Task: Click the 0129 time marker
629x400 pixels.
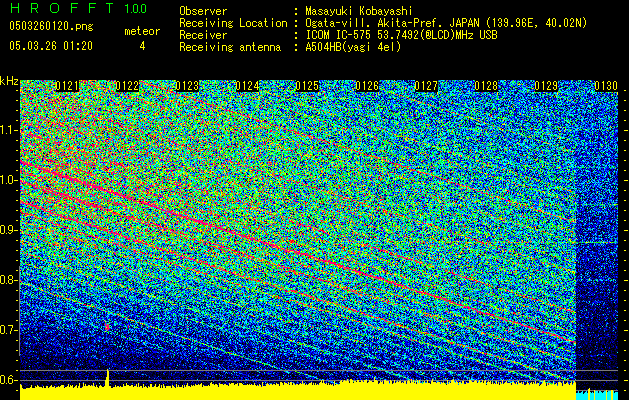Action: point(546,86)
